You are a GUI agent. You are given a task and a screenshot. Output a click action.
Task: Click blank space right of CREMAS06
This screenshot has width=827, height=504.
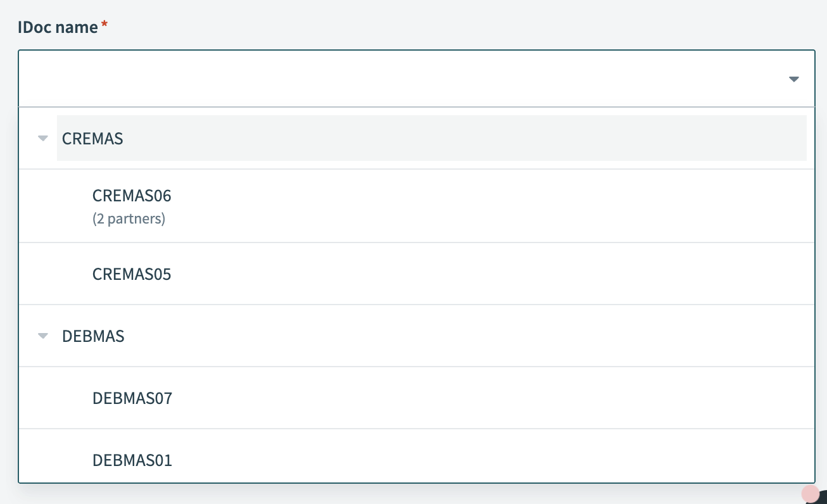coord(475,206)
